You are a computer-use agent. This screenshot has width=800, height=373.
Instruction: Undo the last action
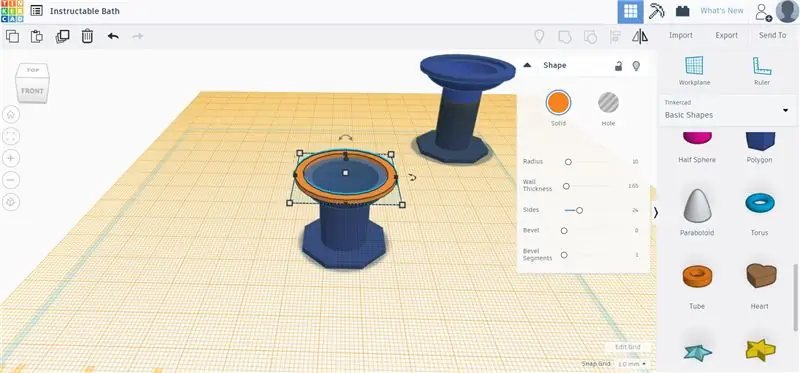click(x=113, y=36)
